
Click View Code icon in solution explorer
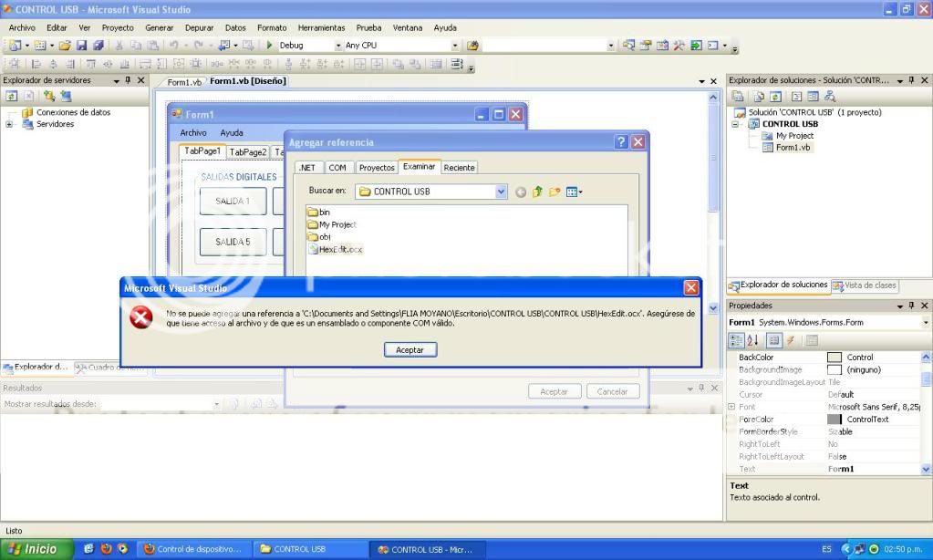(796, 97)
